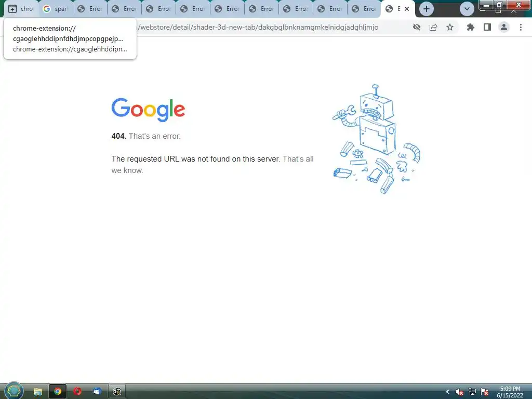Switch to the chrome-extension tab labeled "chro"
The height and width of the screenshot is (399, 532).
(x=21, y=9)
